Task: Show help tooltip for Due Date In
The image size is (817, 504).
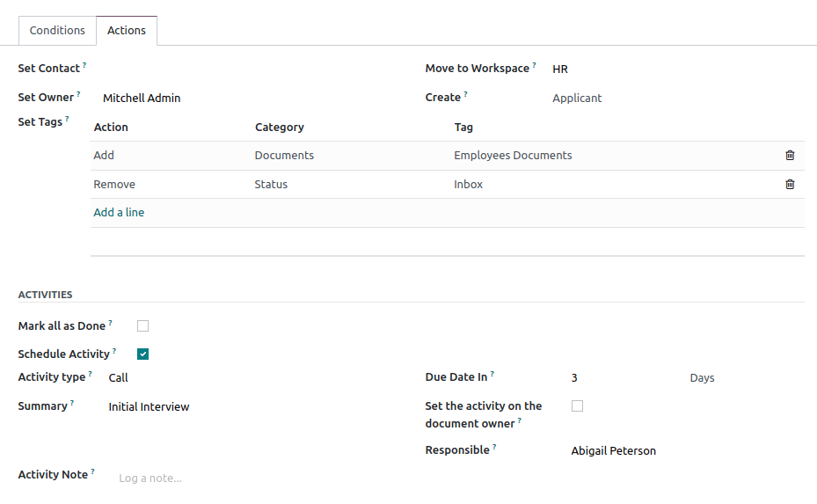Action: [x=492, y=374]
